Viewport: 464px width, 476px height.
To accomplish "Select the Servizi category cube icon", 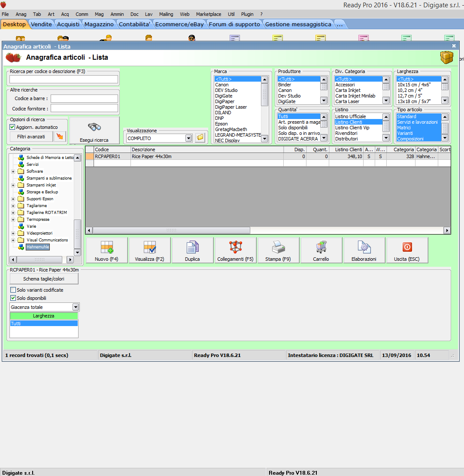I will coord(21,164).
